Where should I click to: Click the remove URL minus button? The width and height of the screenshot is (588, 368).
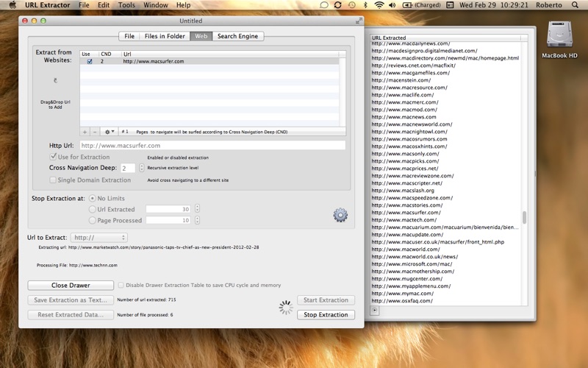(x=94, y=132)
